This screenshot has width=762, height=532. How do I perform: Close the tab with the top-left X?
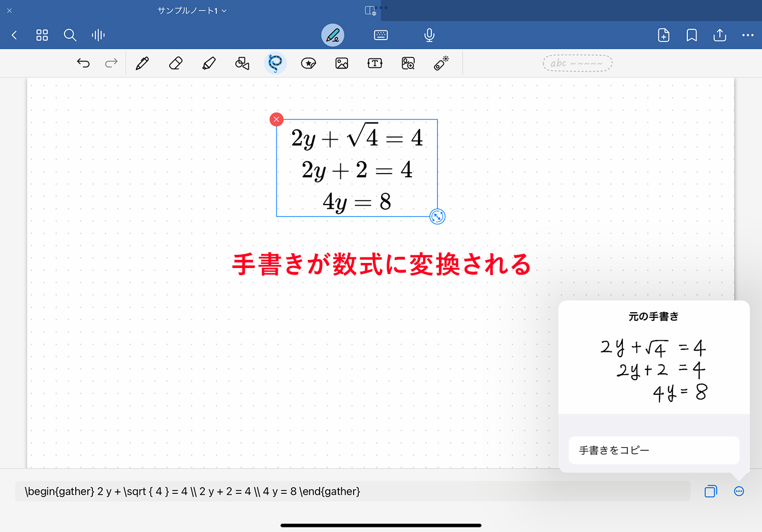click(9, 10)
